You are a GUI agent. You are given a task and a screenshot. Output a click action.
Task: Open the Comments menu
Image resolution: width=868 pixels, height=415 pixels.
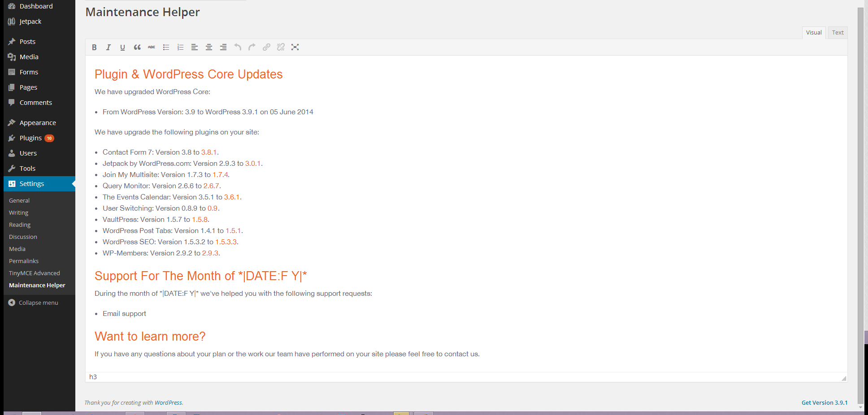coord(39,103)
